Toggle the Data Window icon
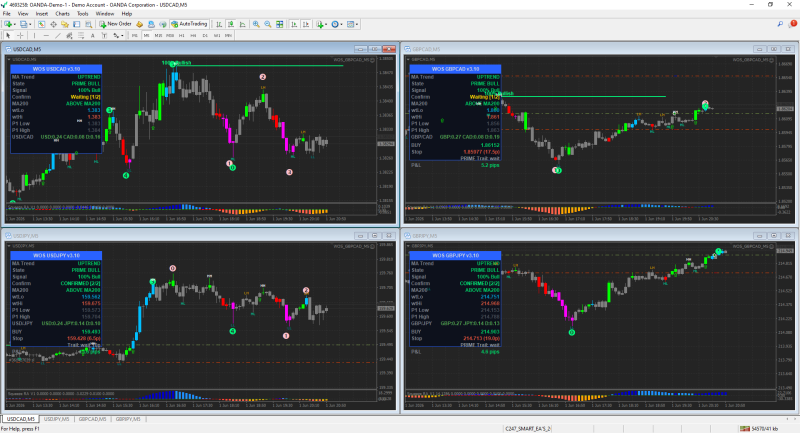 53,24
